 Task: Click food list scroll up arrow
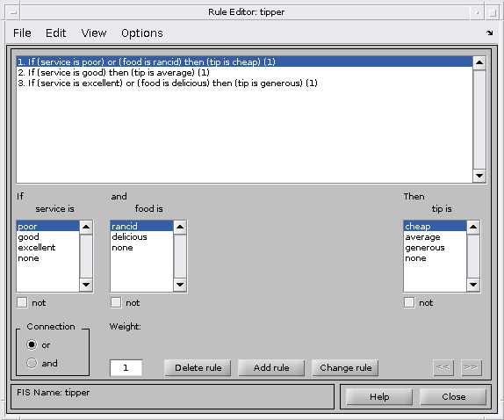180,227
